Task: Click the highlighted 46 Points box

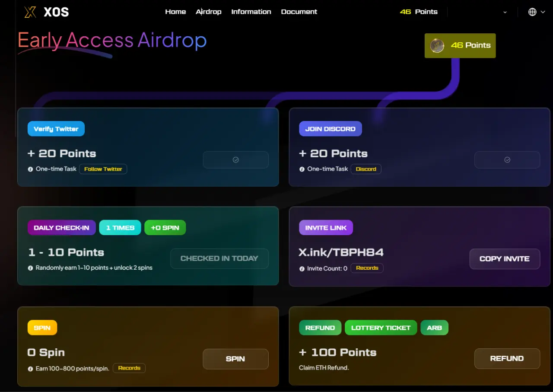Action: click(x=460, y=45)
